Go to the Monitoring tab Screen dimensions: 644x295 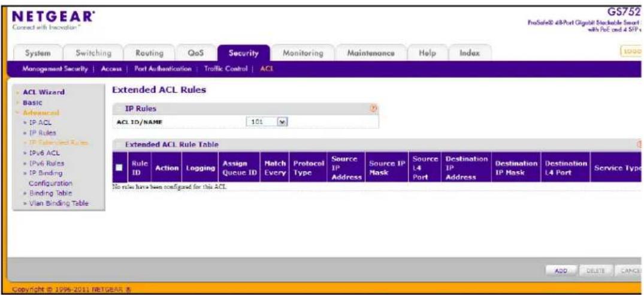pos(303,53)
